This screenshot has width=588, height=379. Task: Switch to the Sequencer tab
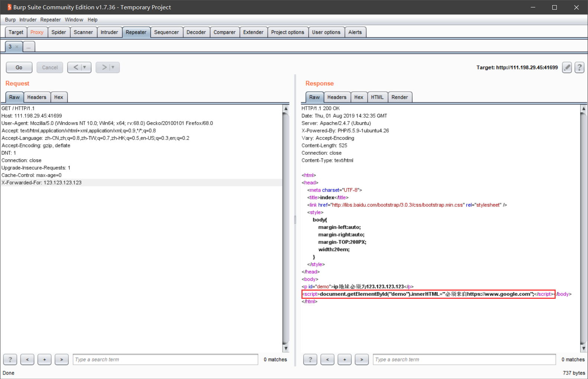pos(167,32)
